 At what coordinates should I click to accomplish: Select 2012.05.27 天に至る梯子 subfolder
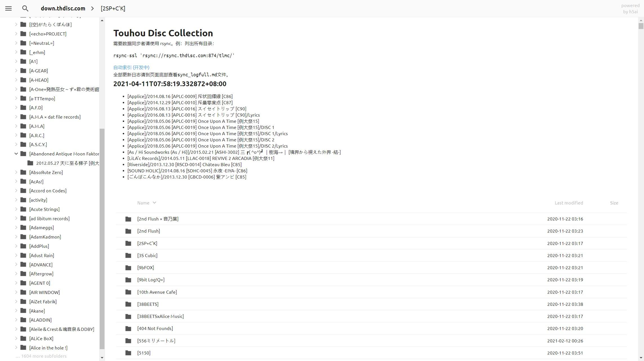[x=67, y=163]
